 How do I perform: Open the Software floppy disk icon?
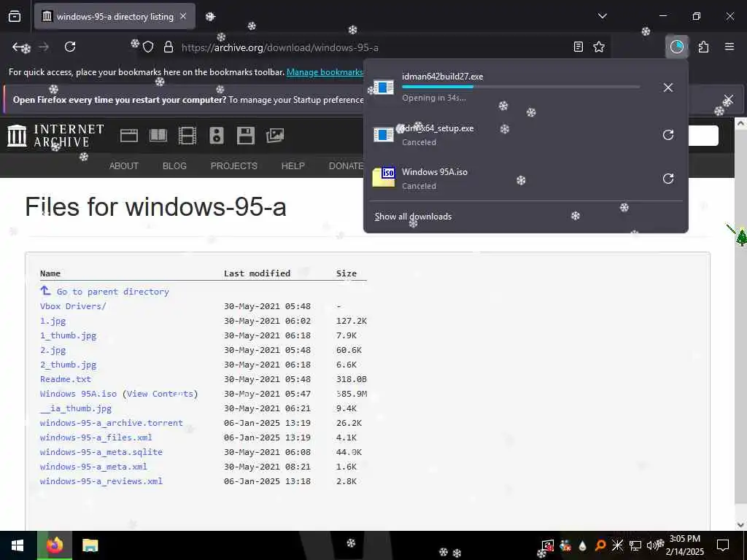coord(246,136)
